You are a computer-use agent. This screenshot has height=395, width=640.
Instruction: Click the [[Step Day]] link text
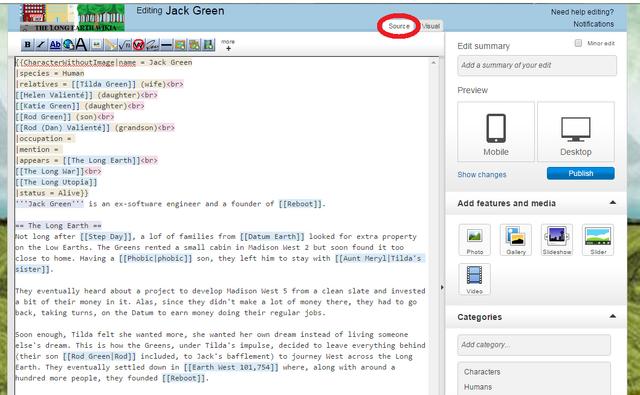[x=106, y=237]
